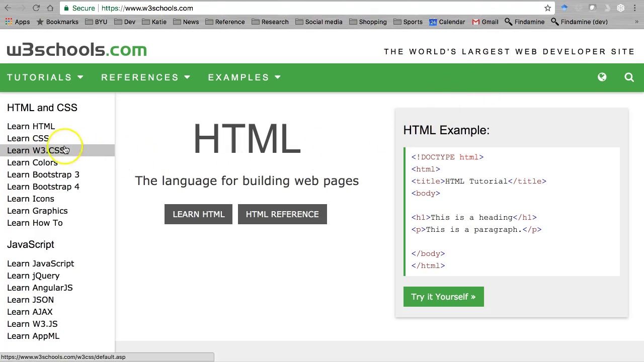Click the 'HTML Example:' heading
644x362 pixels.
point(446,130)
